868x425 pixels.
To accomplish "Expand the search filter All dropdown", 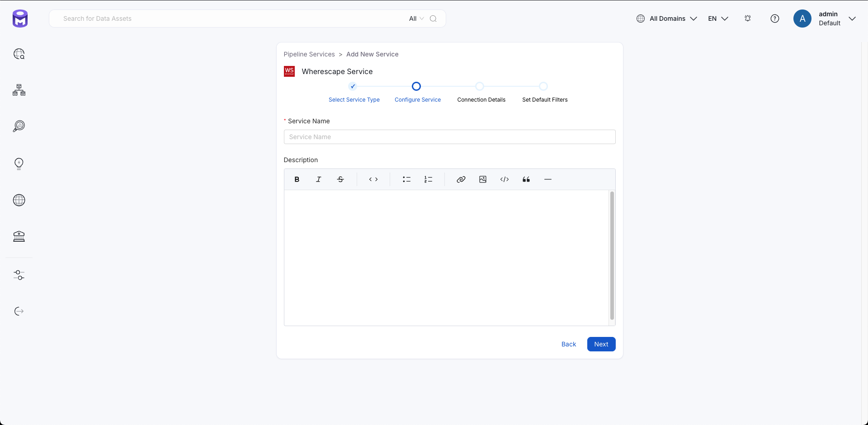I will pyautogui.click(x=416, y=19).
